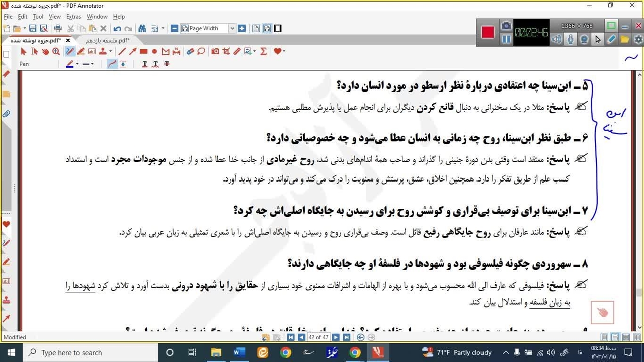
Task: Switch to the فلسفه یازدهم.pdf tab
Action: tap(107, 40)
